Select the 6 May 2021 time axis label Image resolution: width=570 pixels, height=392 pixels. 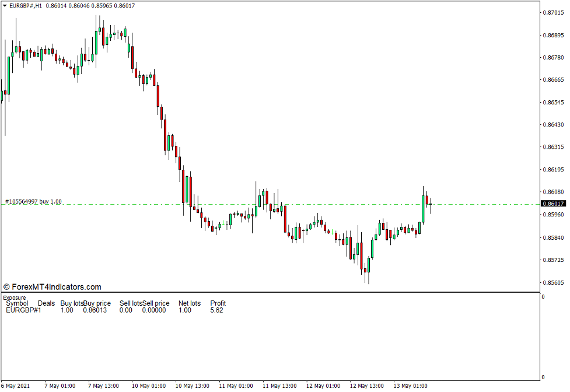coord(16,386)
